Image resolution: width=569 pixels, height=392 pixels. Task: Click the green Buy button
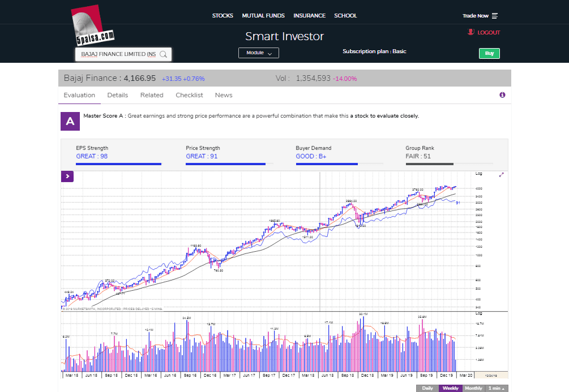489,53
